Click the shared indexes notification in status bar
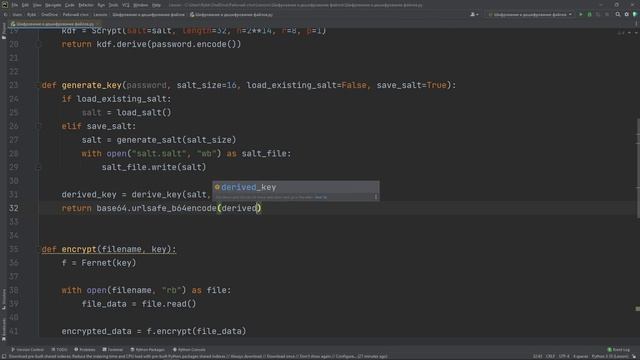The height and width of the screenshot is (360, 640). tap(198, 356)
